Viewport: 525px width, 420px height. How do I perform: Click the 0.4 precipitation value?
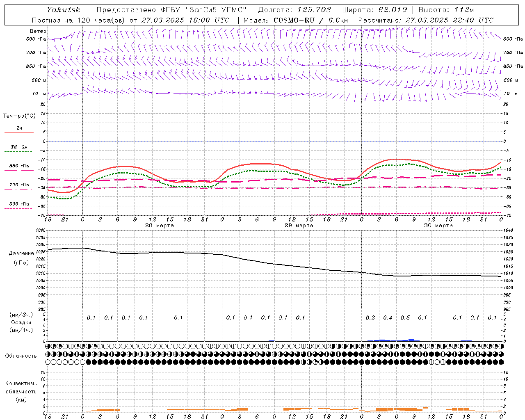388,317
